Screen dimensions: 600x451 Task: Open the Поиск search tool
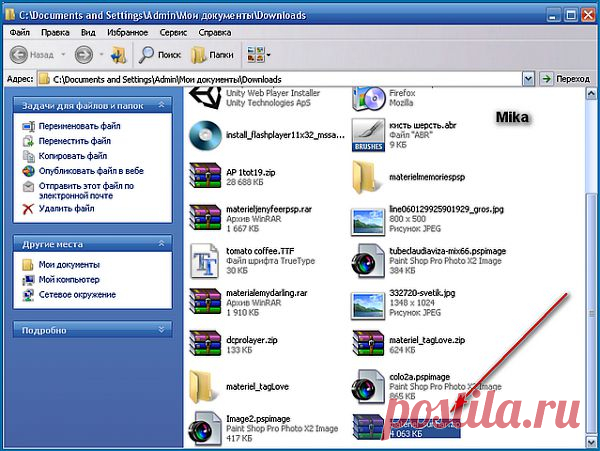(x=160, y=54)
